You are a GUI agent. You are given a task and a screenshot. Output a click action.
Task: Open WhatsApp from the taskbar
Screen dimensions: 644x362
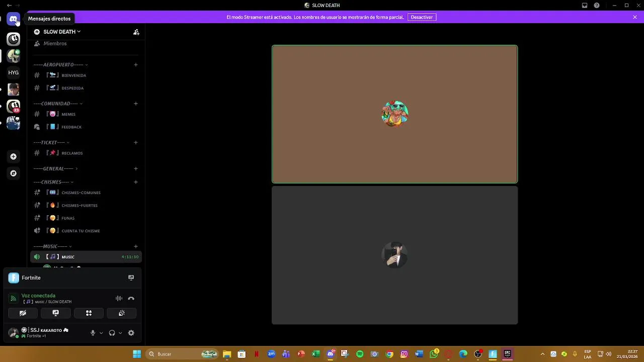pos(434,354)
